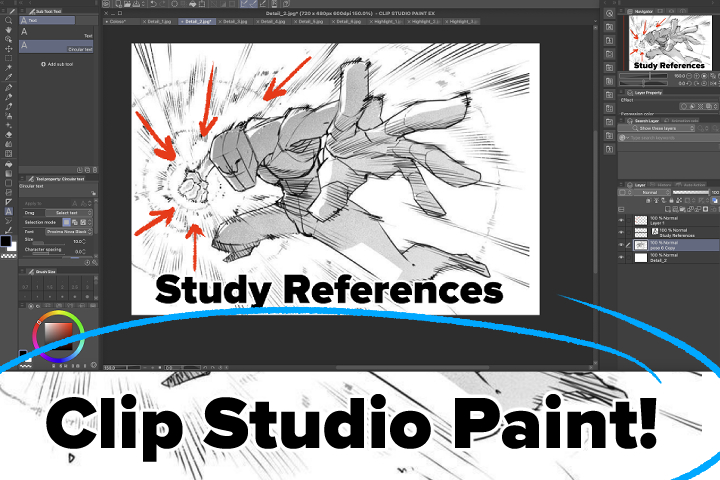This screenshot has height=480, width=720.
Task: Select the Move layer tool
Action: 8,49
